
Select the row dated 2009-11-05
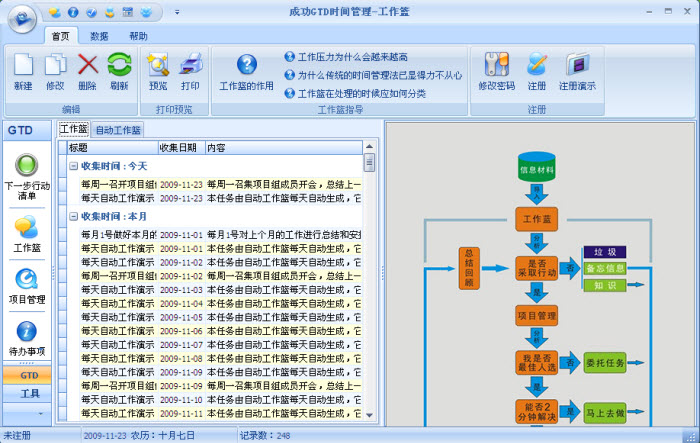coord(221,318)
